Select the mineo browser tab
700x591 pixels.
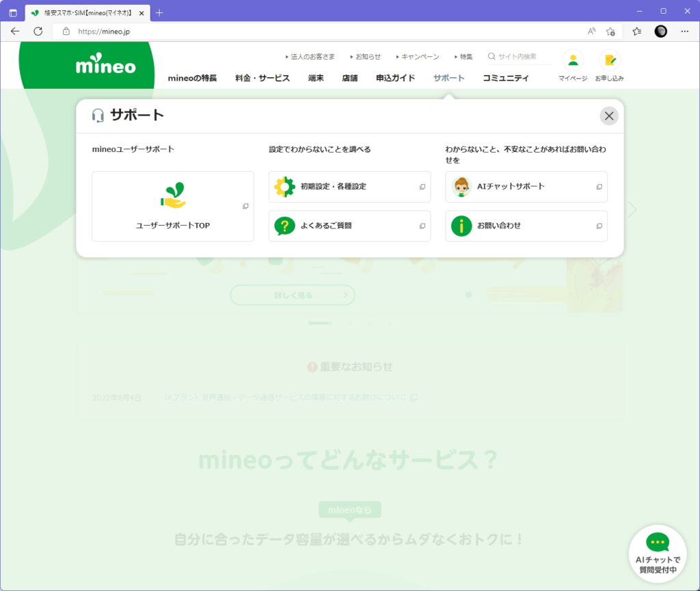[87, 13]
